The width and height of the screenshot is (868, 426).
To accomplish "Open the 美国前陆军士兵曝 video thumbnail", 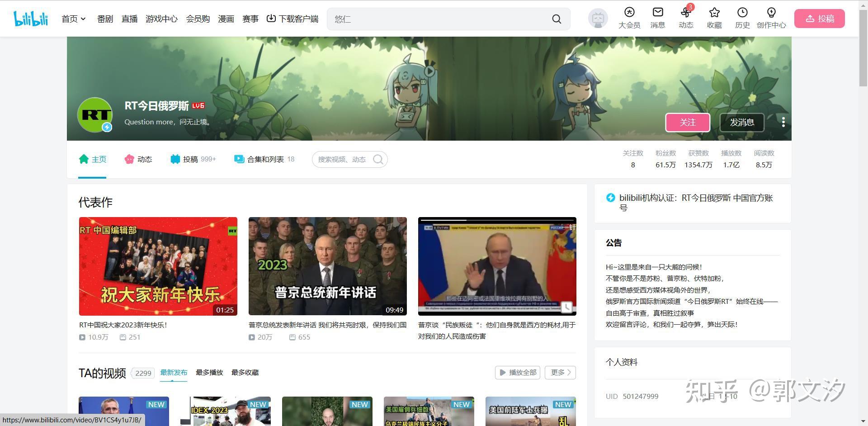I will click(x=531, y=411).
